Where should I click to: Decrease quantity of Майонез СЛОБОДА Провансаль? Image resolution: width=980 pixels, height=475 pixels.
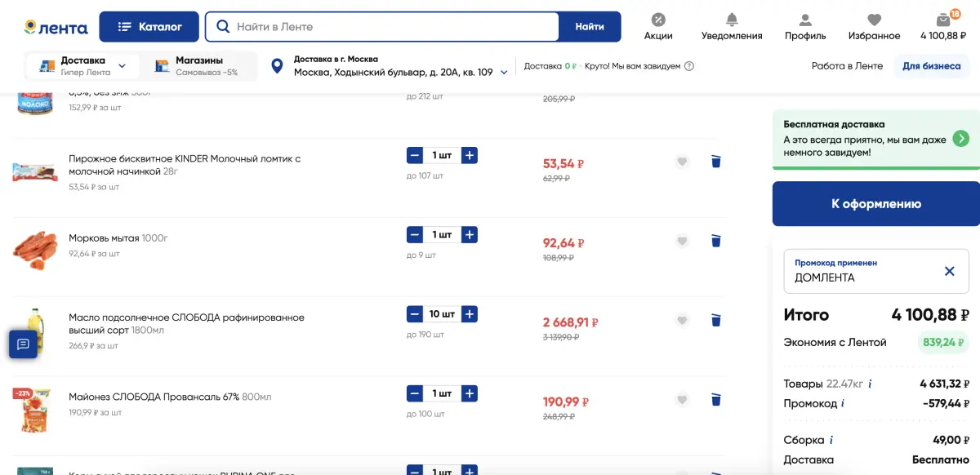click(415, 393)
